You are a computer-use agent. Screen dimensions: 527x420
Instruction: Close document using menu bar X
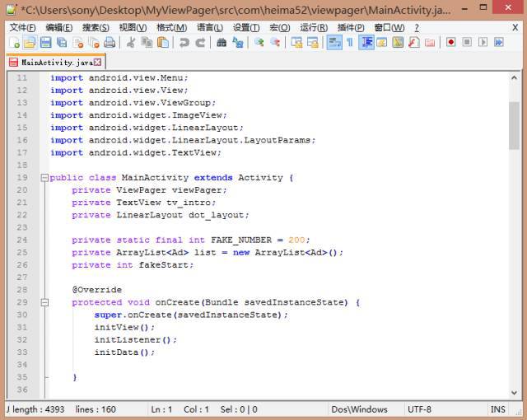515,27
